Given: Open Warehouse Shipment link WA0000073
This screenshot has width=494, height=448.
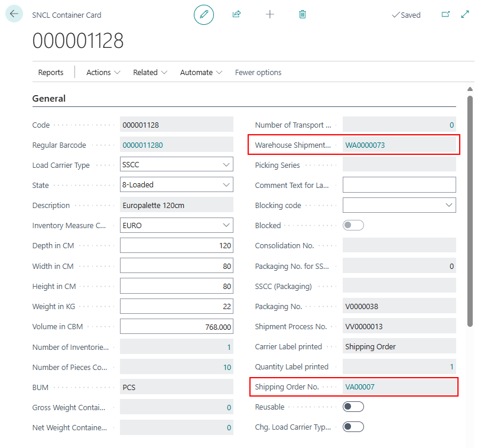Looking at the screenshot, I should pos(365,145).
